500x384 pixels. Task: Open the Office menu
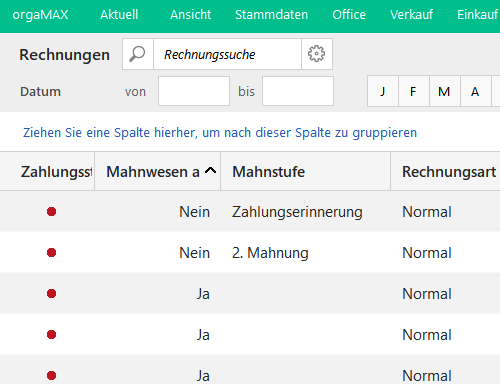pos(349,15)
